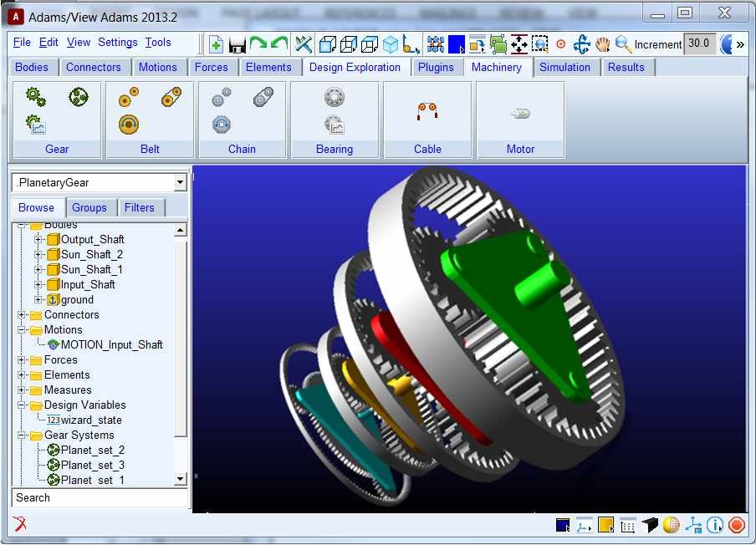The image size is (756, 545).
Task: Click the new model toolbar icon
Action: click(x=216, y=45)
